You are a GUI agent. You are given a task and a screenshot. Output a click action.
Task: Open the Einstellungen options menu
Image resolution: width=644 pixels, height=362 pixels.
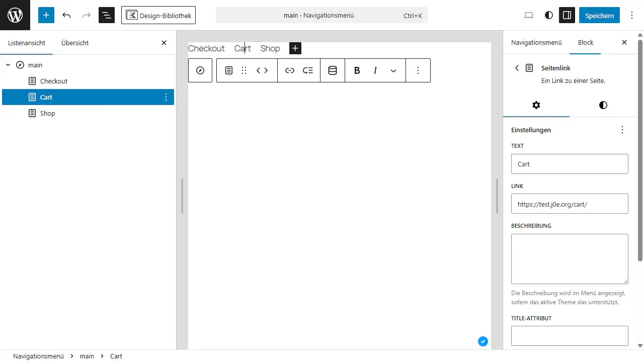pos(622,130)
